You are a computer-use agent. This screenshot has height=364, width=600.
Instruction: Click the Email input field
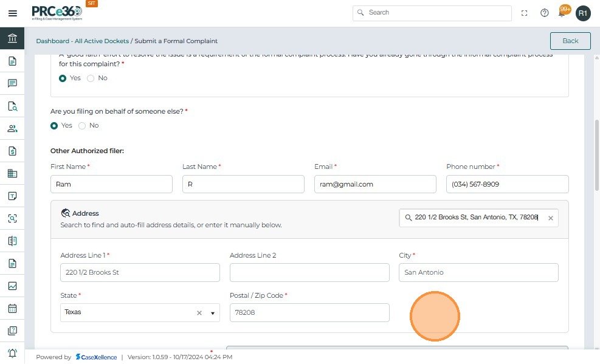tap(375, 184)
